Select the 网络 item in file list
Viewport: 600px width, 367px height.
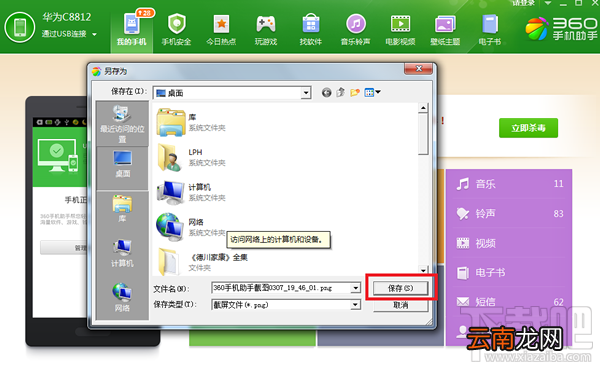pyautogui.click(x=191, y=227)
